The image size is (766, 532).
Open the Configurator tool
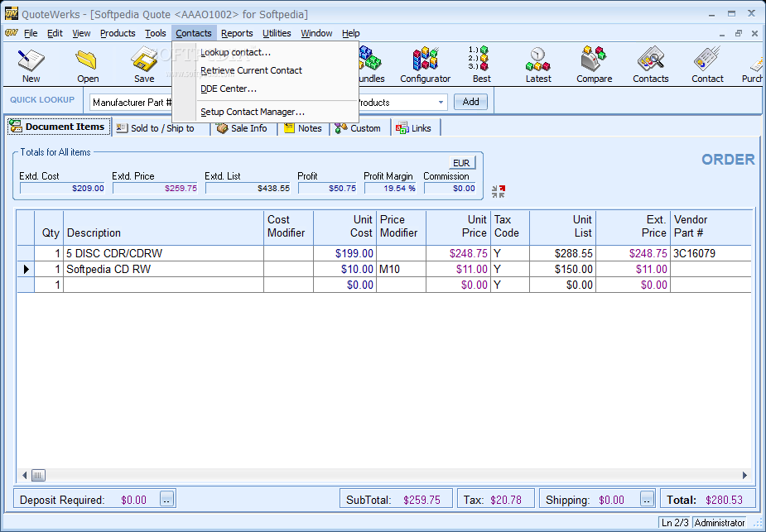click(x=425, y=65)
